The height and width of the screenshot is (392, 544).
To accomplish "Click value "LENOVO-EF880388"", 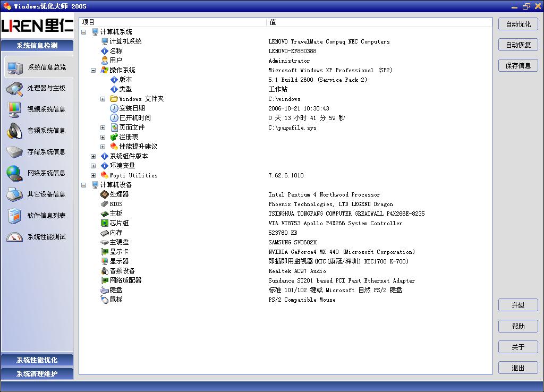I will click(292, 51).
